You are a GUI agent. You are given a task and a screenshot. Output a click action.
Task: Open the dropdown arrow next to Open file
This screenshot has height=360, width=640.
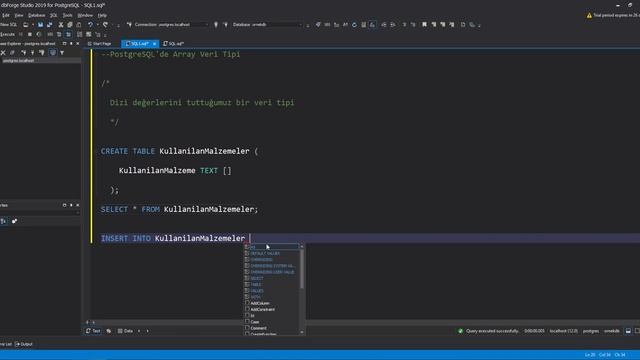[33, 25]
